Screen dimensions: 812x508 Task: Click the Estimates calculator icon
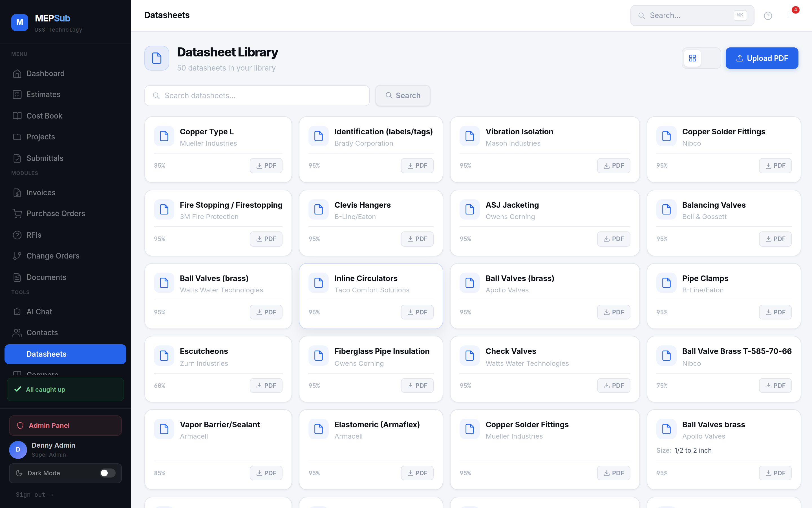[x=17, y=95]
